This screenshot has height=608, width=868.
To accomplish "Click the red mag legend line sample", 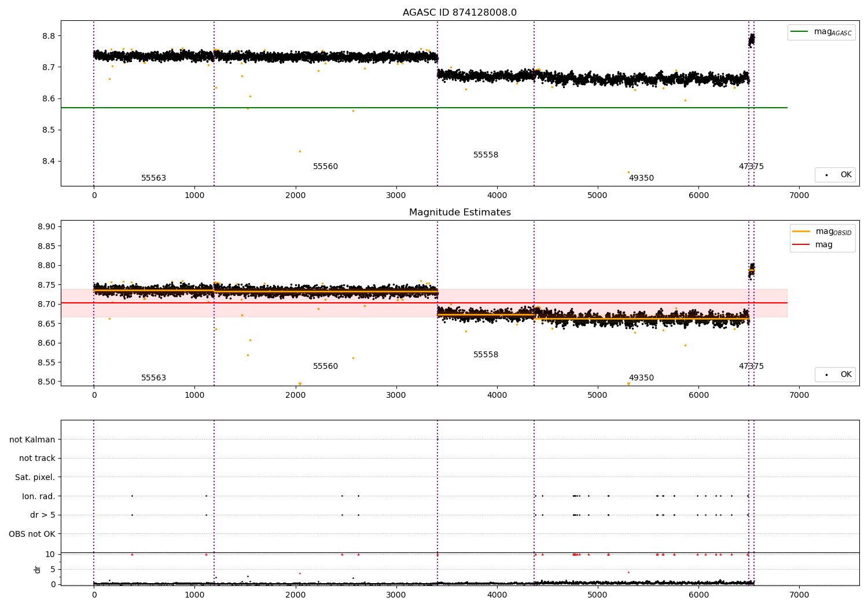I will click(801, 245).
